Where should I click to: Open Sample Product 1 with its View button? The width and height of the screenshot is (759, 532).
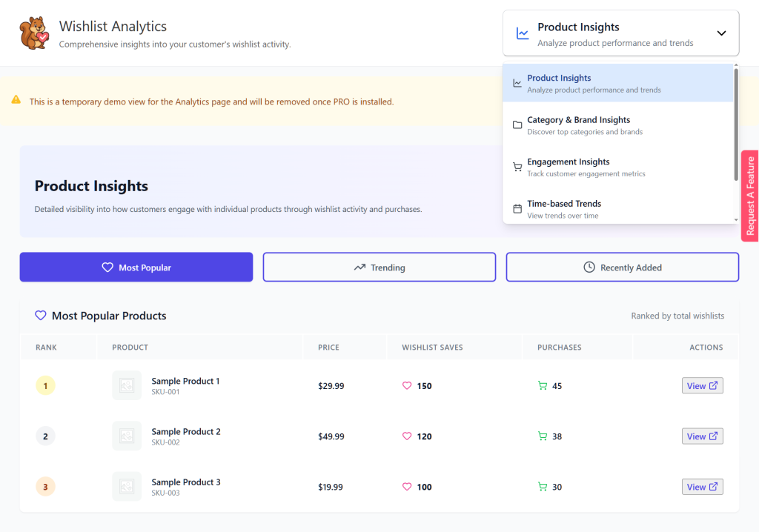[702, 385]
